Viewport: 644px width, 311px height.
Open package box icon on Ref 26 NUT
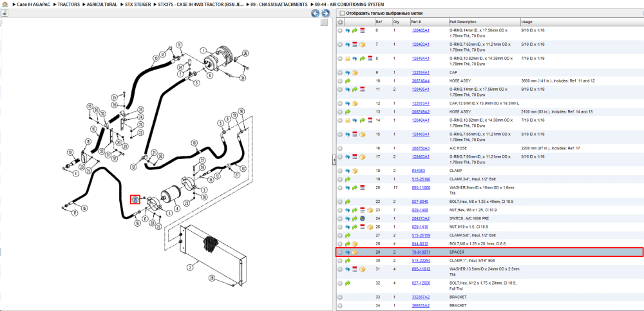pyautogui.click(x=370, y=227)
